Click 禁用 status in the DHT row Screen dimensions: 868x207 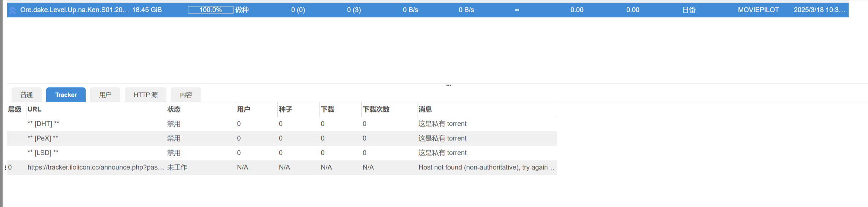pyautogui.click(x=174, y=124)
